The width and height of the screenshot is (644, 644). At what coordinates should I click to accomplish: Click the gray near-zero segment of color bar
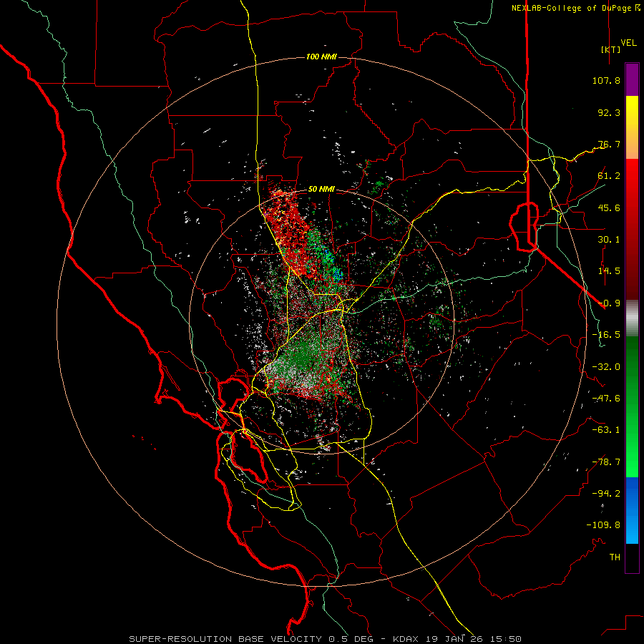click(x=632, y=318)
